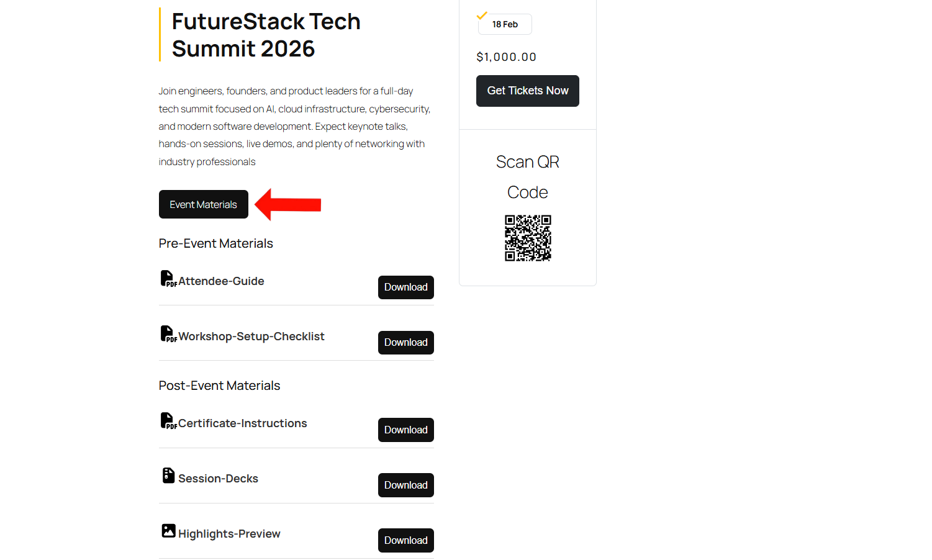Click the Highlights-Preview file name
This screenshot has width=932, height=560.
(229, 534)
